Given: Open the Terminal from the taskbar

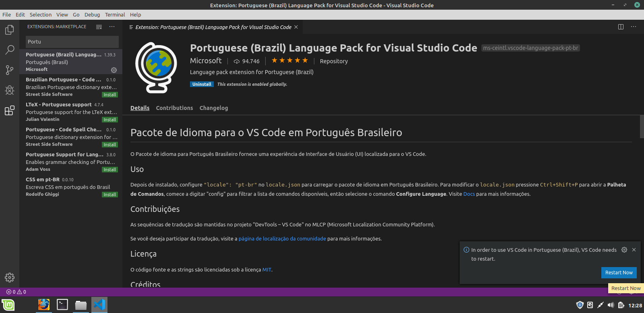Looking at the screenshot, I should [x=62, y=305].
